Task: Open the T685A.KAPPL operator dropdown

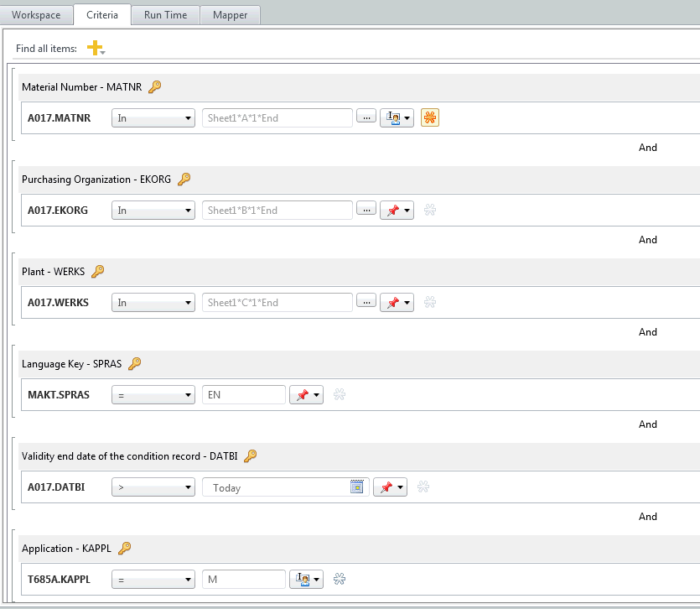Action: pyautogui.click(x=153, y=580)
